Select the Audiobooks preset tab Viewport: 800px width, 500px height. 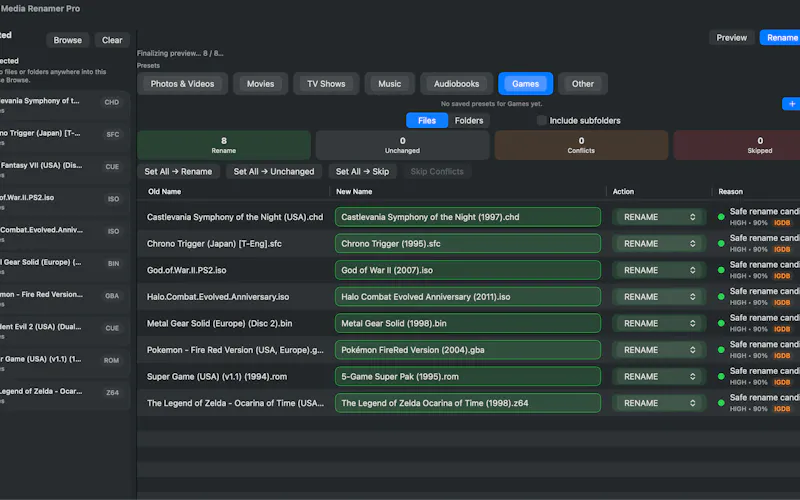[x=456, y=84]
